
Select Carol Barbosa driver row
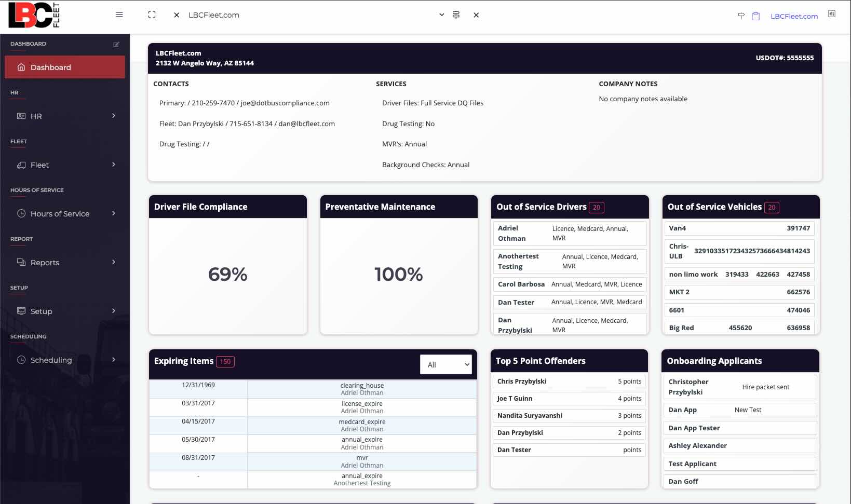pyautogui.click(x=570, y=284)
